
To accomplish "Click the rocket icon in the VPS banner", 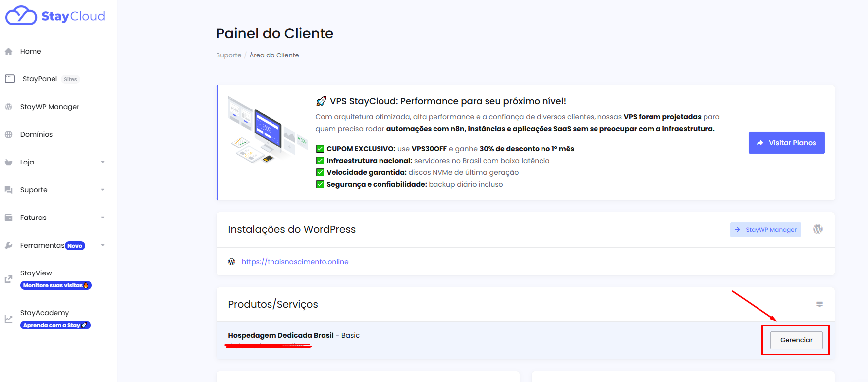I will 321,101.
